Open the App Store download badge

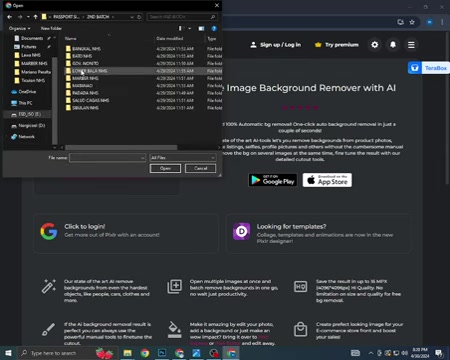[327, 180]
